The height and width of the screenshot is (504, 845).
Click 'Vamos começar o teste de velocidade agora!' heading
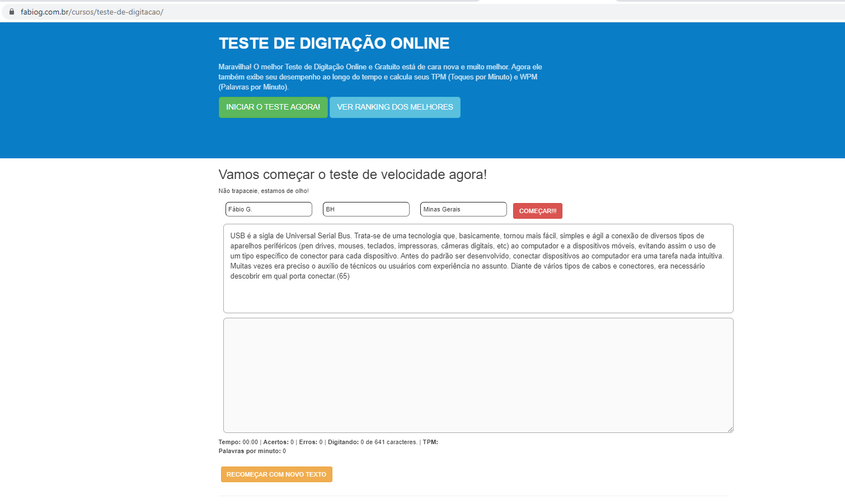[353, 175]
